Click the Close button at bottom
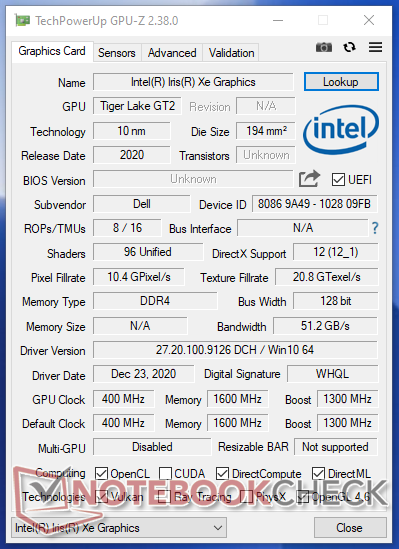 [350, 528]
